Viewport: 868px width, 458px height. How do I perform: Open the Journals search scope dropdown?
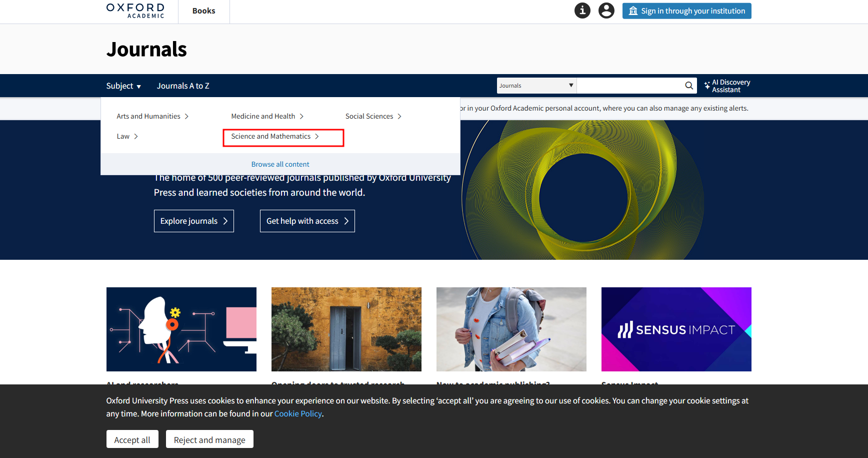pos(536,86)
